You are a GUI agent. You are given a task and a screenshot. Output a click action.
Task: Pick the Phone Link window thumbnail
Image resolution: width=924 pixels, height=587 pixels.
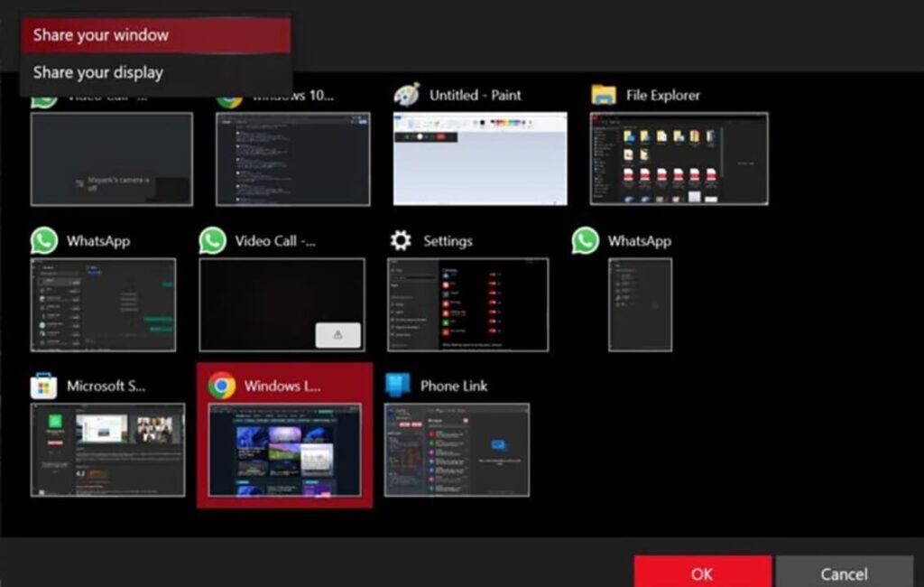(x=457, y=450)
